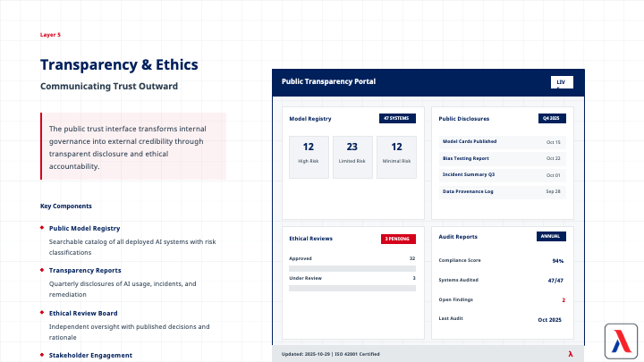Click the red diamond bullet beside Transparency Reports

pos(42,270)
